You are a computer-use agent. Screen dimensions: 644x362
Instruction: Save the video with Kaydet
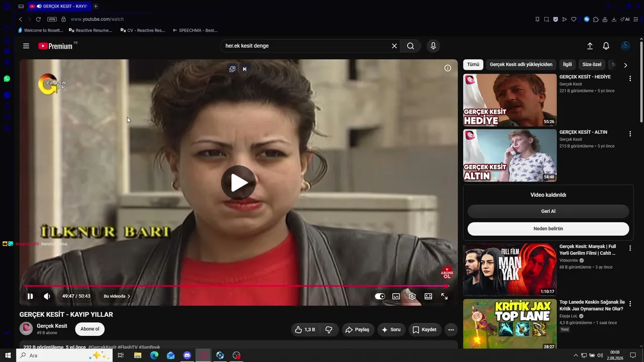coord(425,330)
